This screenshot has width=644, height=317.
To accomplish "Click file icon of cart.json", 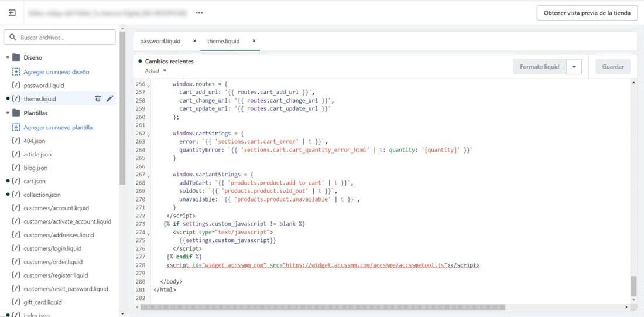I will tap(16, 181).
